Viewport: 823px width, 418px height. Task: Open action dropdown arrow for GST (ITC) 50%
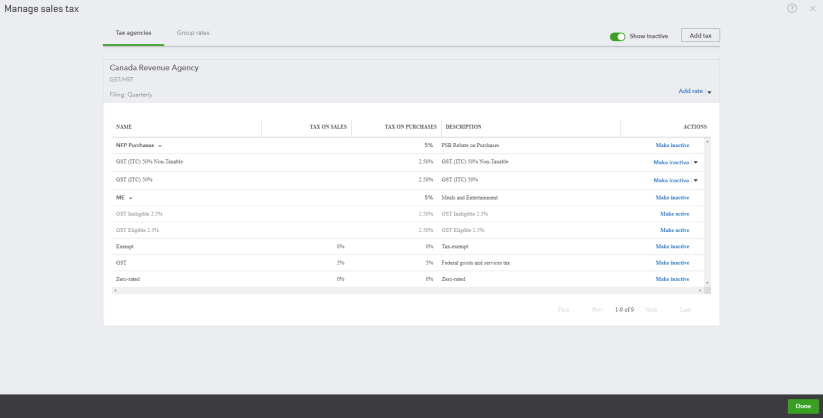[696, 180]
